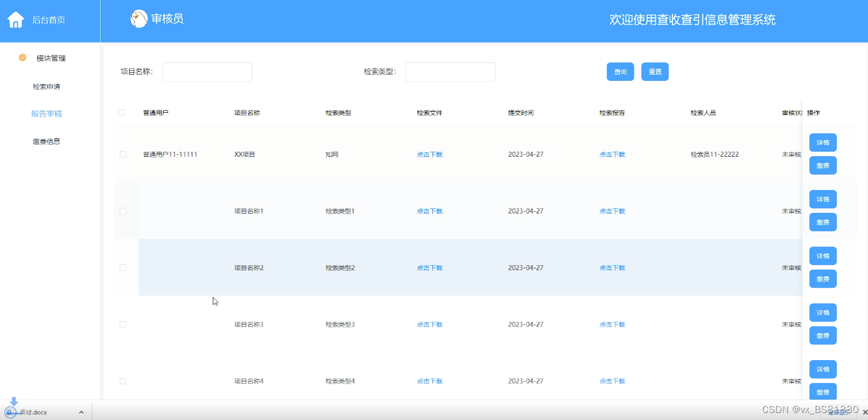Download 检索报告 for 项目名称1 row

[x=612, y=211]
